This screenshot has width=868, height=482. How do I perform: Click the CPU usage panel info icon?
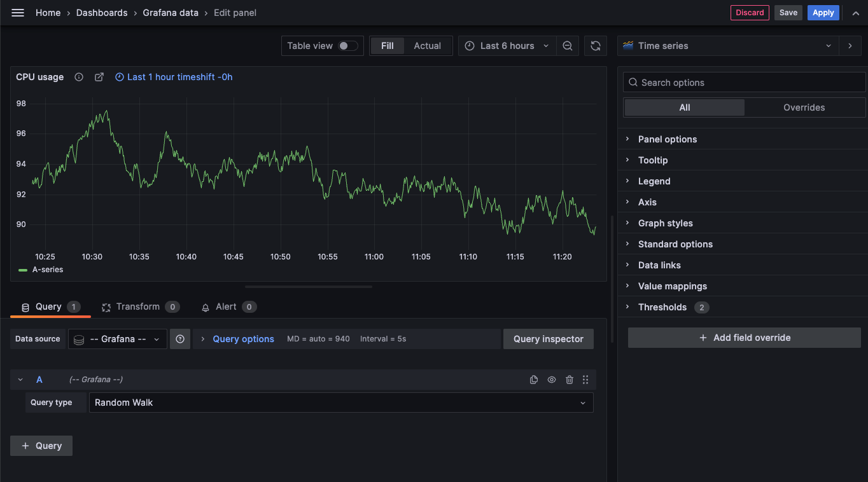79,77
